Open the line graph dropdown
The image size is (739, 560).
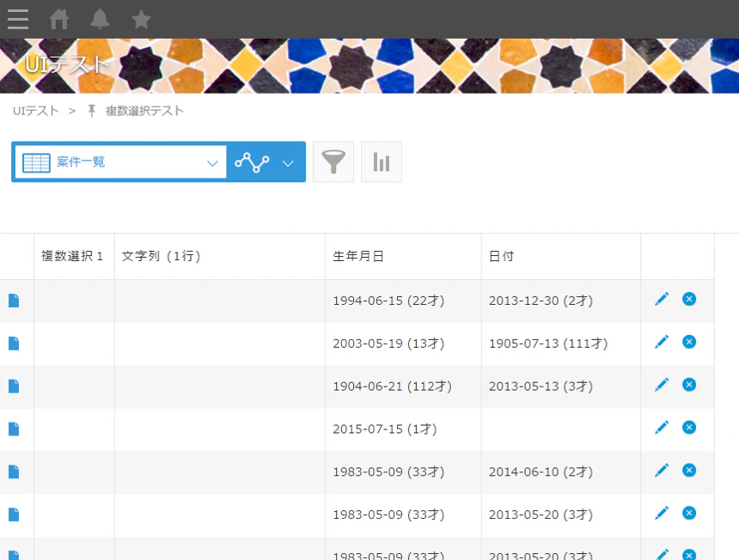266,162
